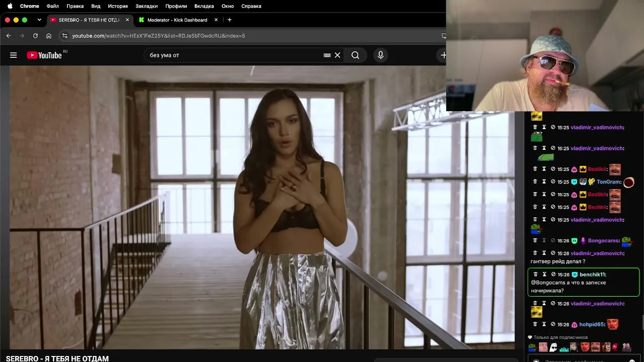The height and width of the screenshot is (362, 644).
Task: Expand the Chrome tab search dropdown
Action: (39, 20)
